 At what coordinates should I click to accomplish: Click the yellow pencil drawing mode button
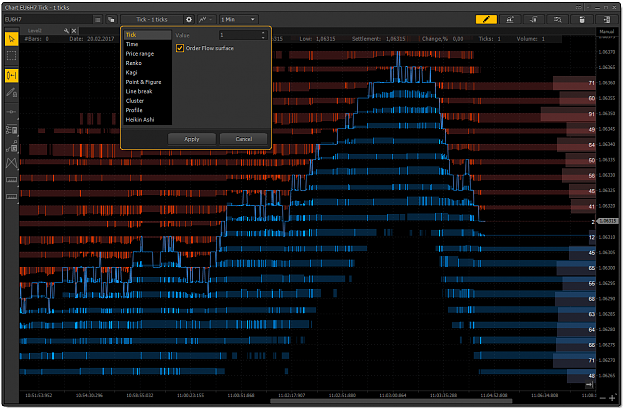(x=486, y=19)
